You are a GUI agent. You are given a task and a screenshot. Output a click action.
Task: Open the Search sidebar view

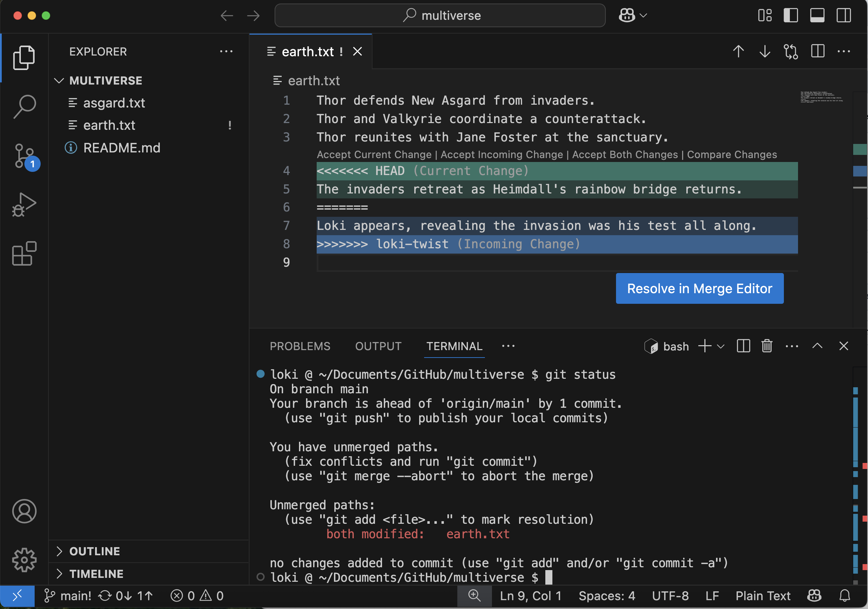[24, 106]
